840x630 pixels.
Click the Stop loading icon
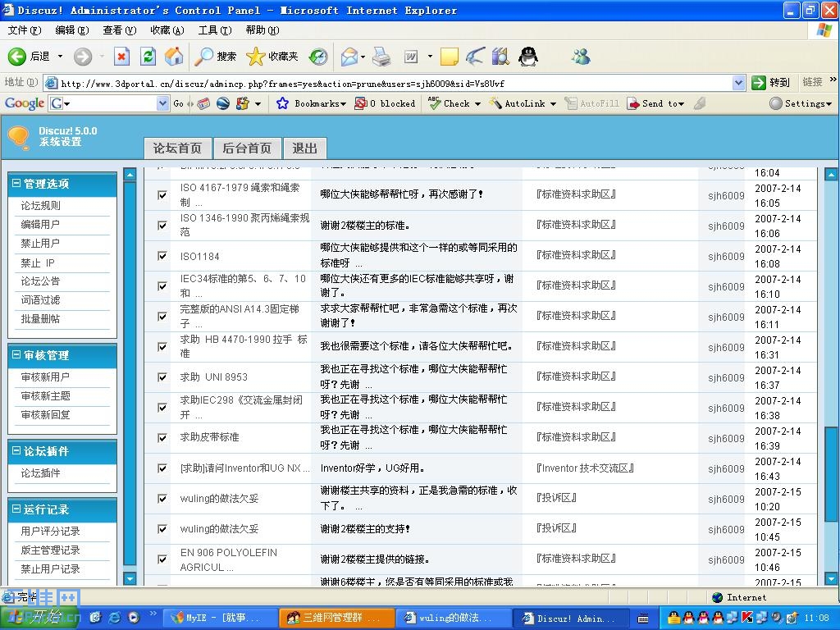(121, 57)
